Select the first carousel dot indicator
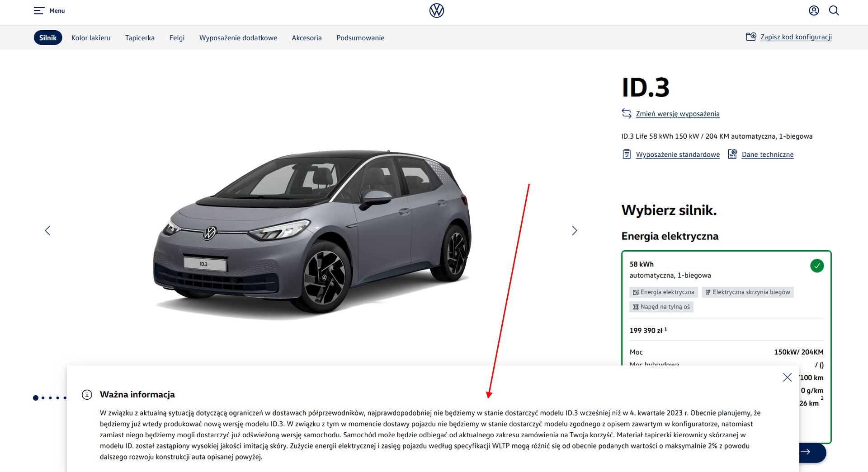This screenshot has width=868, height=472. (x=36, y=398)
